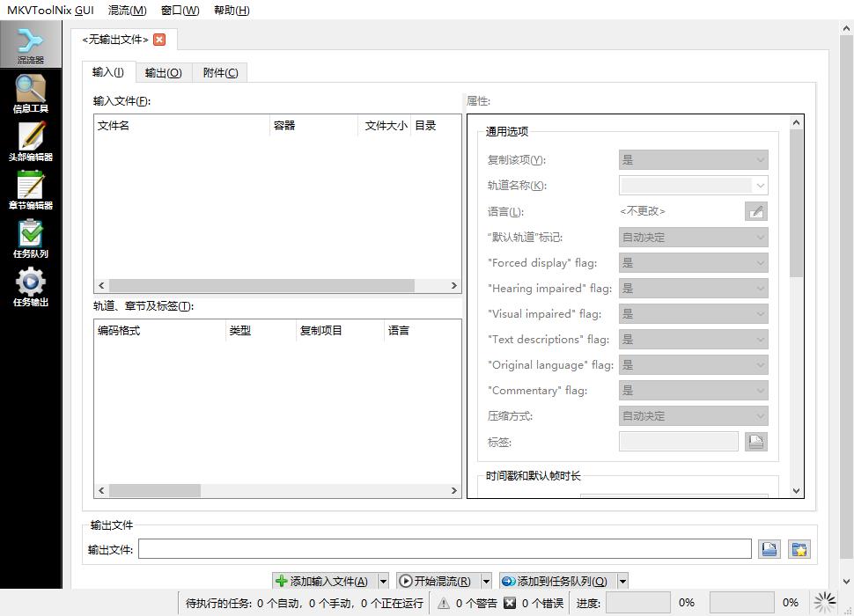Open the 轨道名称(K) combo box
The image size is (854, 616).
(x=694, y=186)
